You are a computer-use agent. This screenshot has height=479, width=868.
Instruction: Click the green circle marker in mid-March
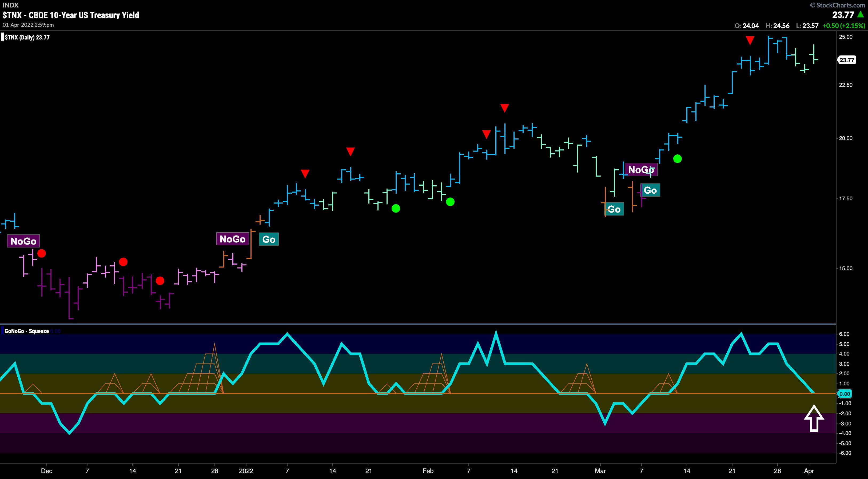click(677, 159)
